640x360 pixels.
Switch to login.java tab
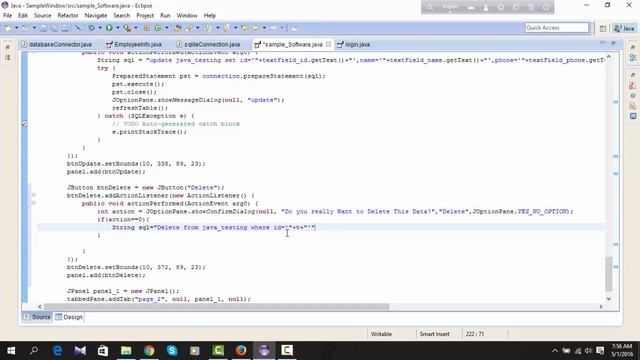[x=354, y=44]
